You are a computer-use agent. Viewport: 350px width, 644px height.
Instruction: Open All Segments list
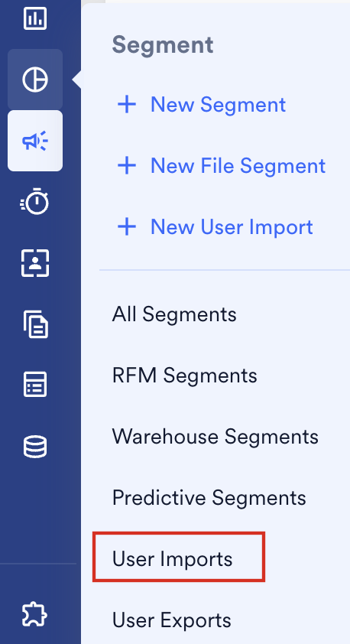click(x=174, y=314)
